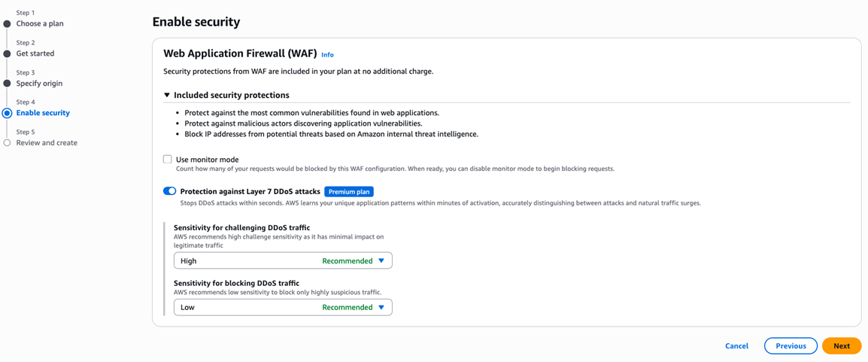
Task: Open challenge sensitivity dropdown set to High
Action: point(283,261)
